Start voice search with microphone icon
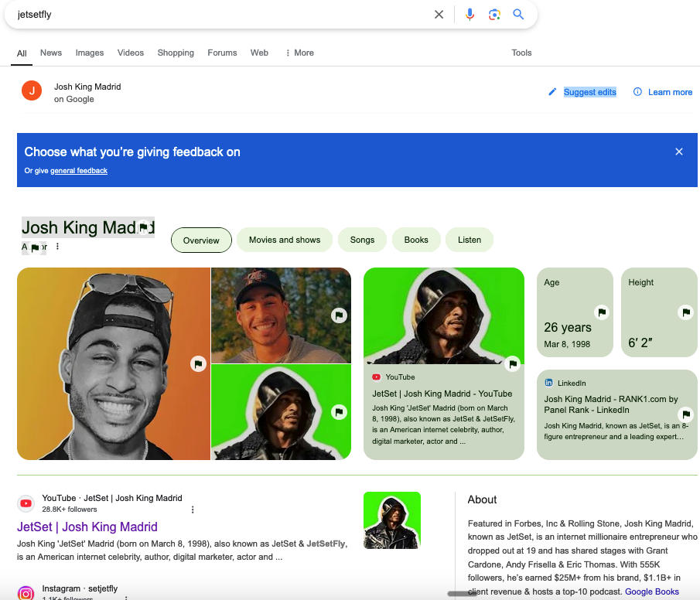 click(x=470, y=15)
